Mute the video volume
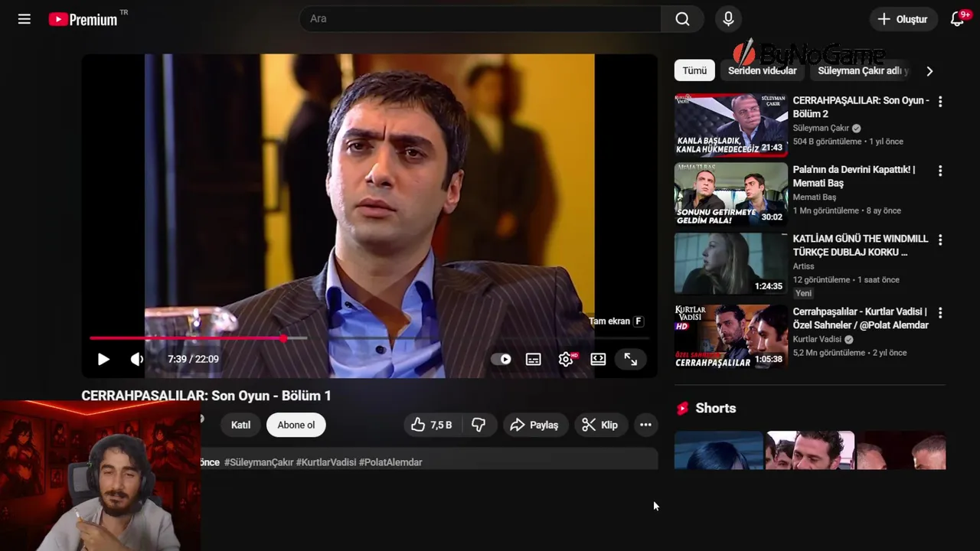This screenshot has width=980, height=551. coord(136,359)
